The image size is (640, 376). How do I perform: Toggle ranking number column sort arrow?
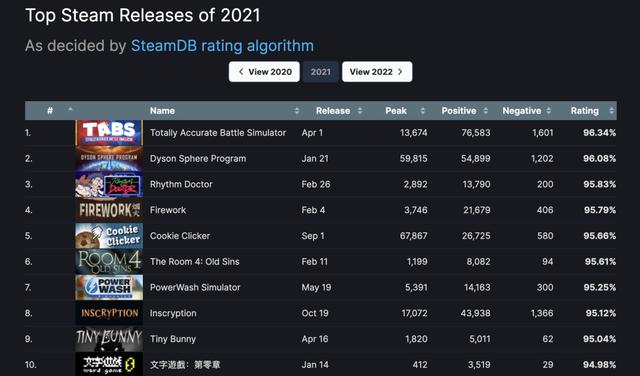tap(70, 109)
